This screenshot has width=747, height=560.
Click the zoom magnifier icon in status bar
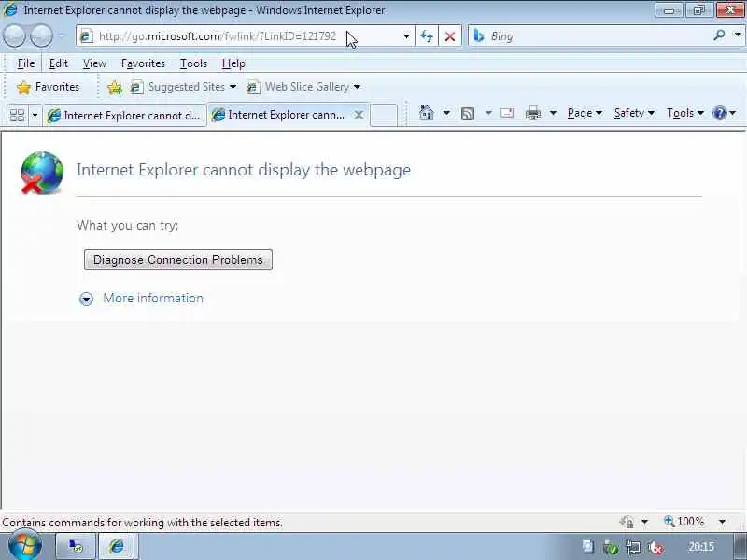point(669,521)
